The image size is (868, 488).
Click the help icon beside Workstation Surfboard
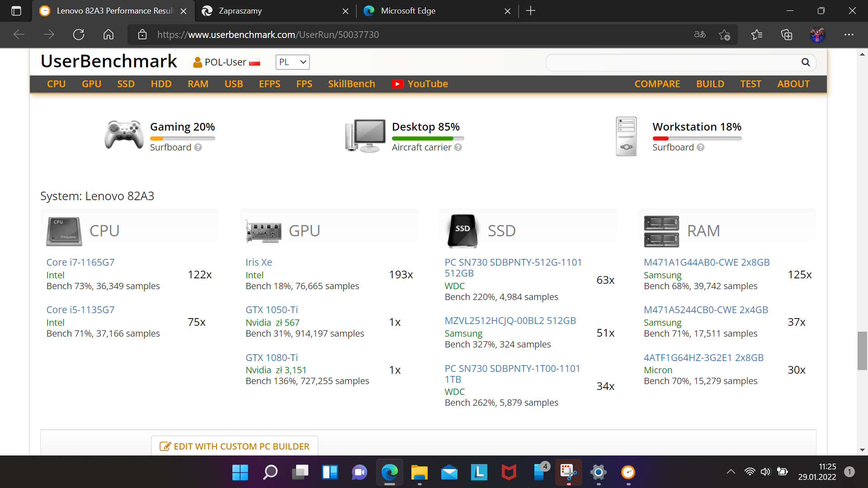point(700,147)
